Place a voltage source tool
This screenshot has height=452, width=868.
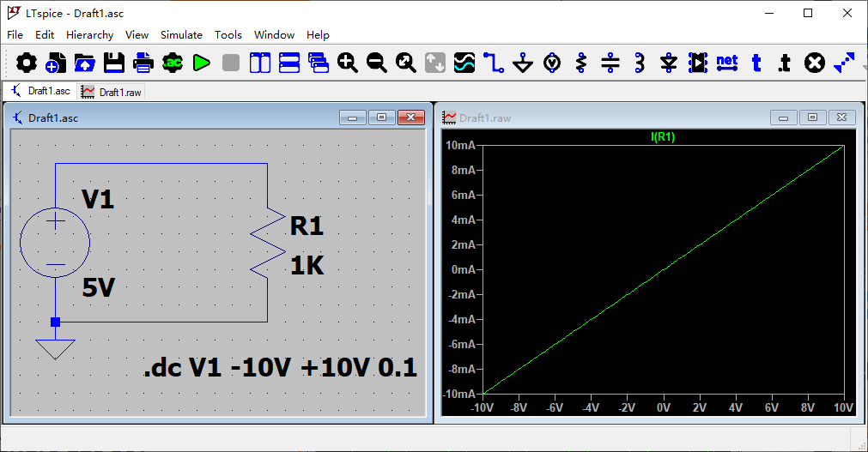coord(552,63)
